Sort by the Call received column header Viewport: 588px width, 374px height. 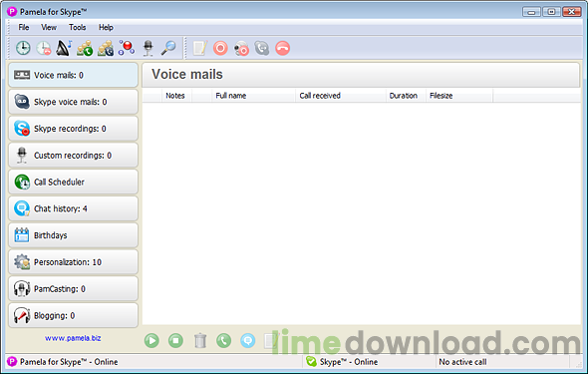point(341,96)
